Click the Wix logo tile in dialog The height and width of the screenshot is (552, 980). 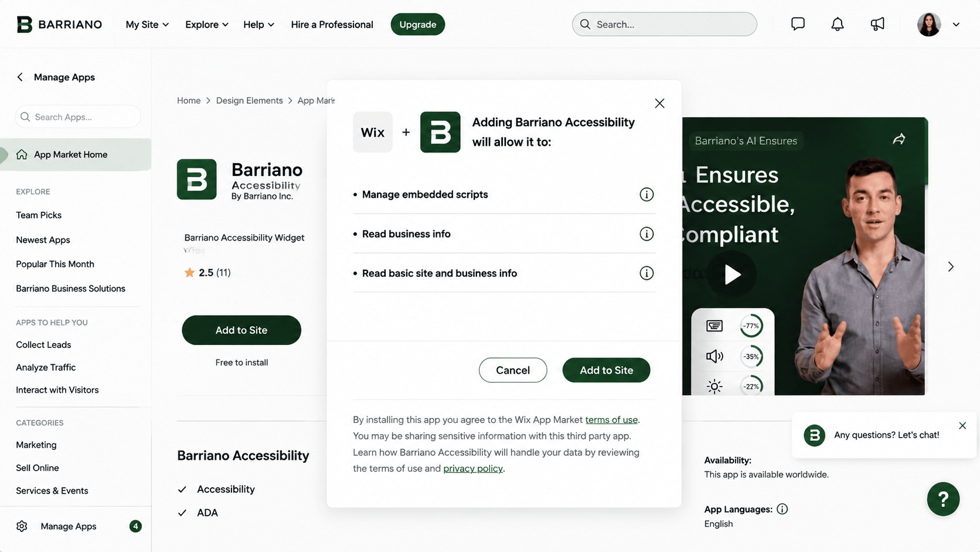click(x=373, y=132)
